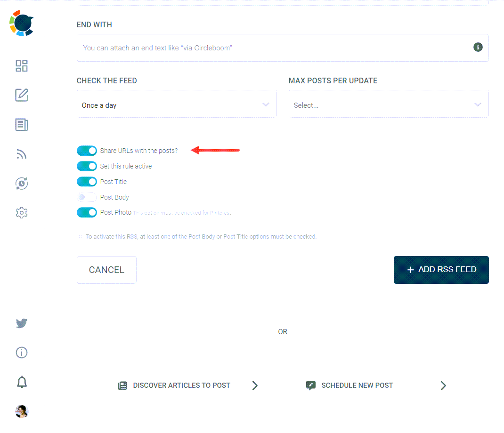Viewport: 504px width, 433px height.
Task: Enable the Post Body toggle
Action: pos(87,197)
